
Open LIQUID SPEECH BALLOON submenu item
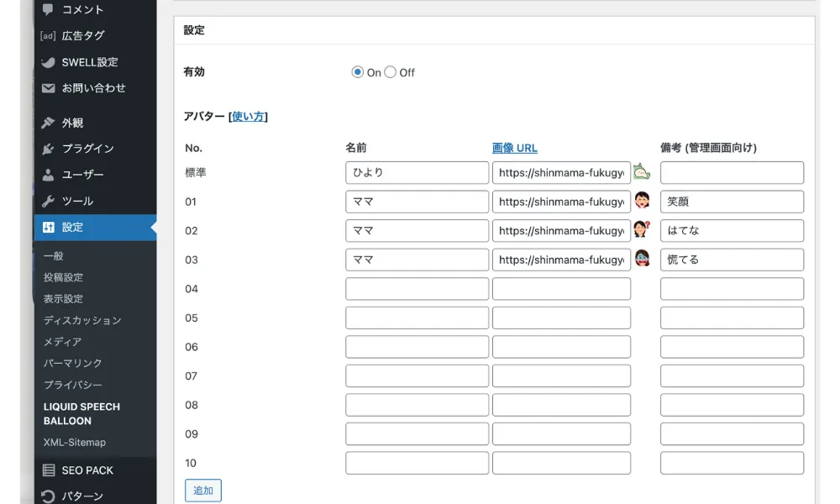[x=81, y=413]
